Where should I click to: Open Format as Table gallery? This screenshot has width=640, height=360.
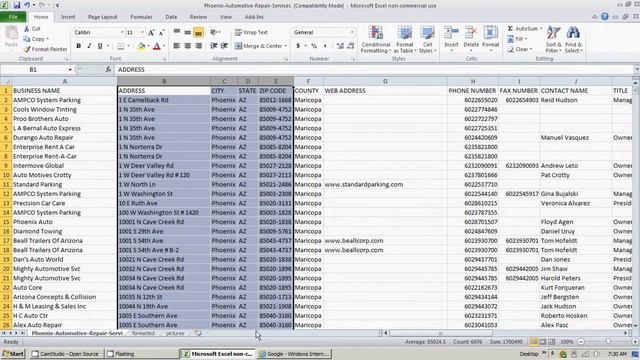click(x=405, y=40)
